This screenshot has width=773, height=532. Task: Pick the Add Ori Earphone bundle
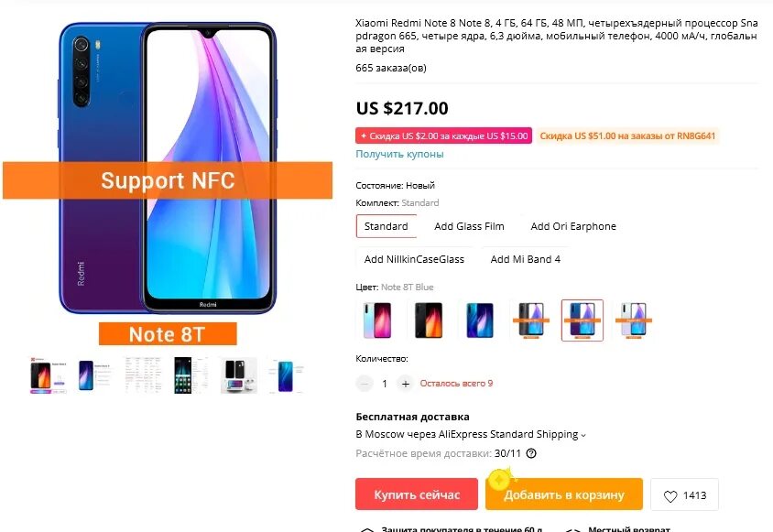[572, 226]
